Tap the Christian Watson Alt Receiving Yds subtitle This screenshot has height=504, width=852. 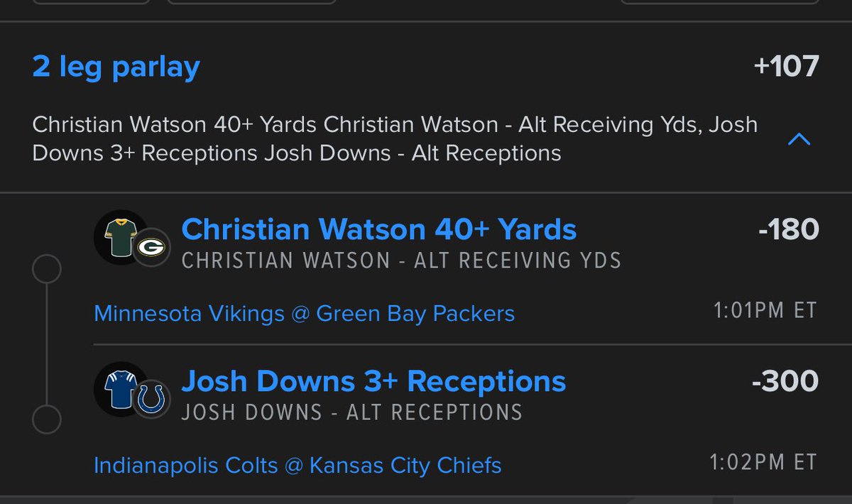[401, 261]
